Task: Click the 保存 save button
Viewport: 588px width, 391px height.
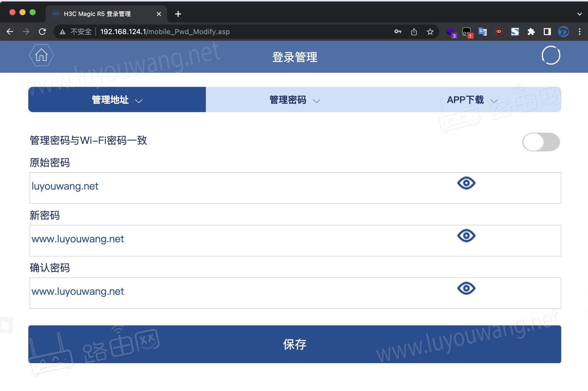Action: click(294, 344)
